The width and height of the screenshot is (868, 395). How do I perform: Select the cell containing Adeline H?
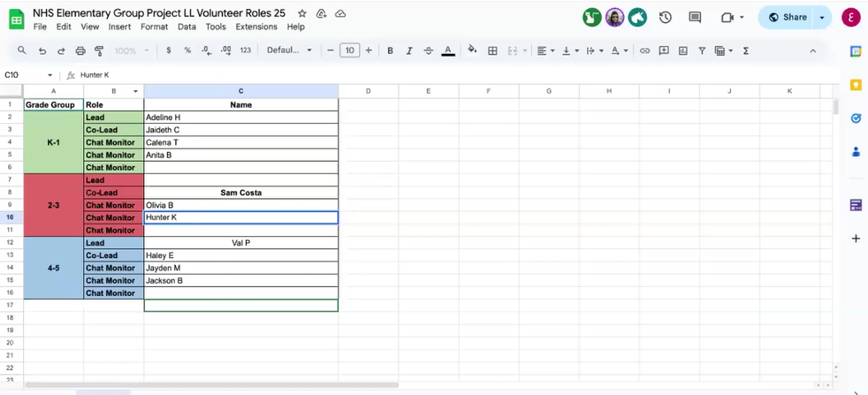pos(240,118)
